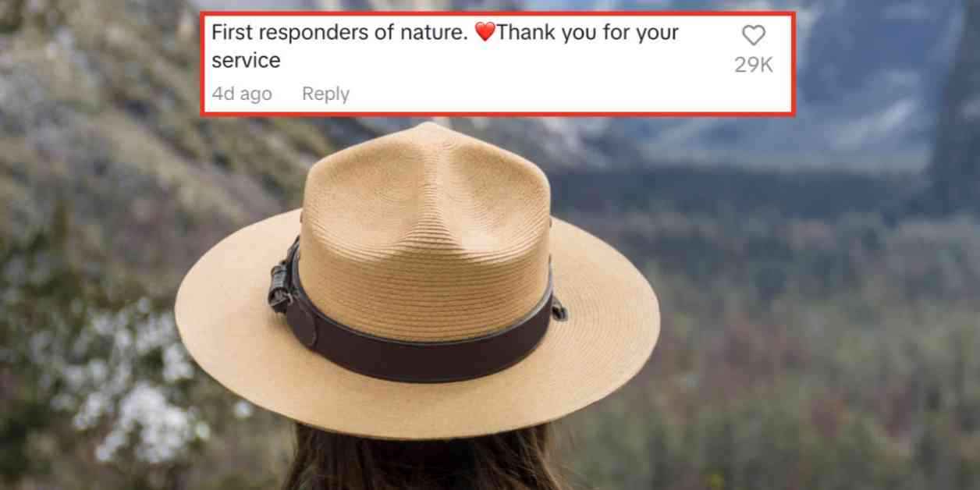The width and height of the screenshot is (980, 490).
Task: Click the 'Thank you for your' text
Action: [x=588, y=33]
